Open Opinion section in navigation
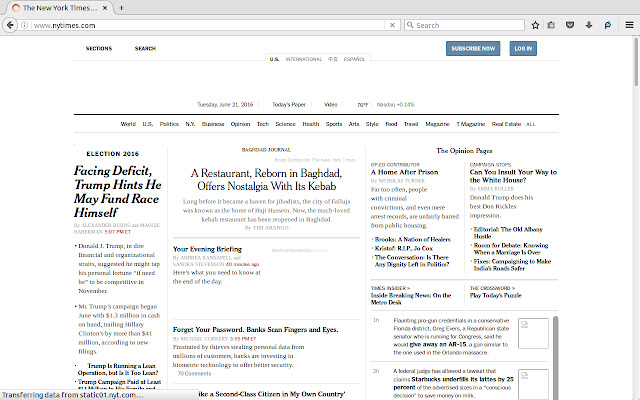 coord(240,124)
